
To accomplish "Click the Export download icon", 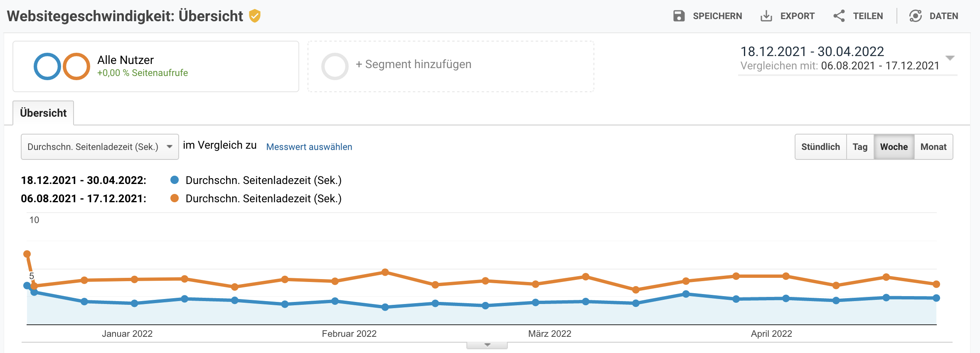I will 766,16.
